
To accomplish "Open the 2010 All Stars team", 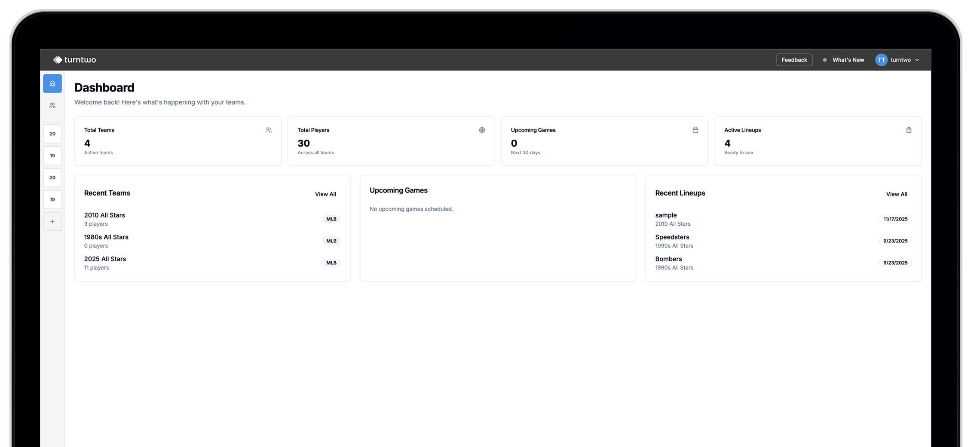I will pos(104,215).
